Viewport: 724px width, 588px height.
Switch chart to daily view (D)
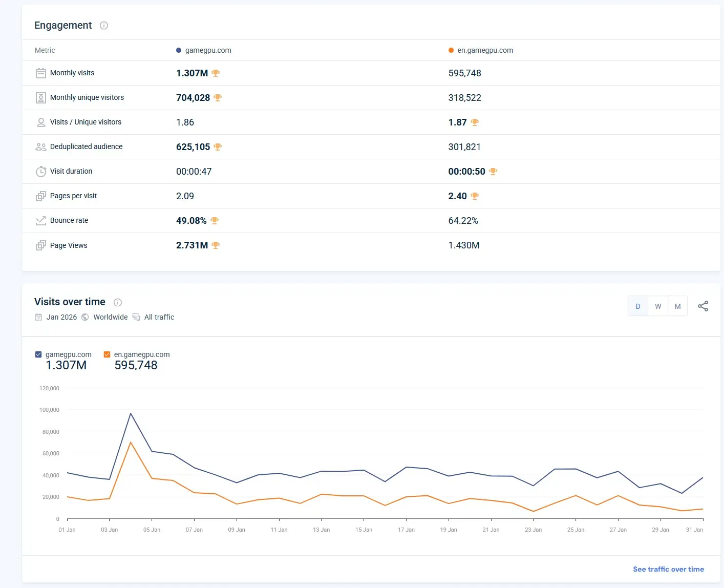(x=638, y=306)
